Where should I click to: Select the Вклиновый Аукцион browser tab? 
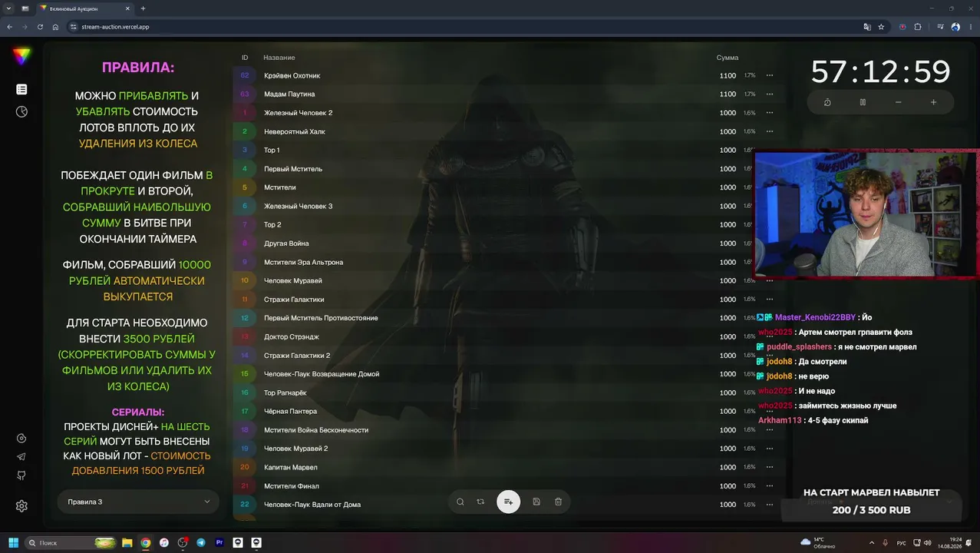[x=86, y=8]
